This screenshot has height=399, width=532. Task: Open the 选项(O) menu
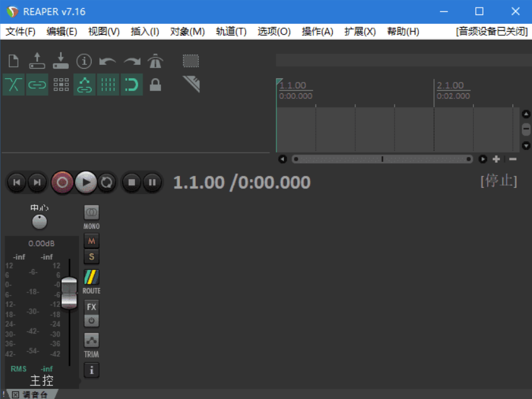click(x=274, y=32)
